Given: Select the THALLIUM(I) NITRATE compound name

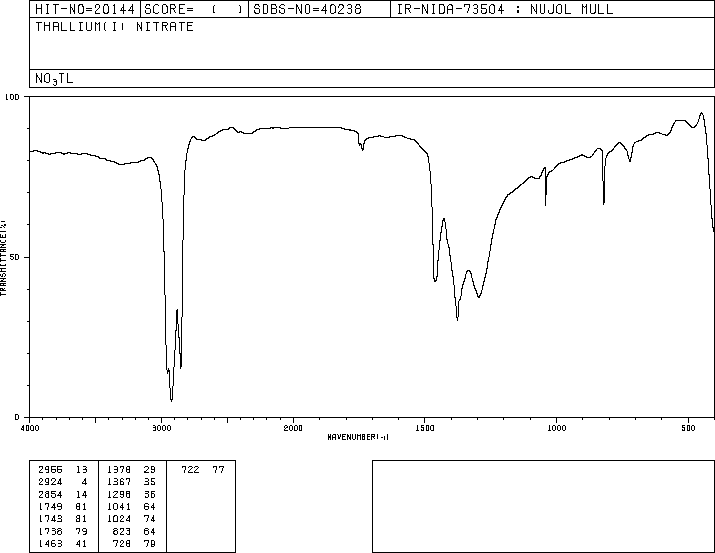Looking at the screenshot, I should coord(114,26).
